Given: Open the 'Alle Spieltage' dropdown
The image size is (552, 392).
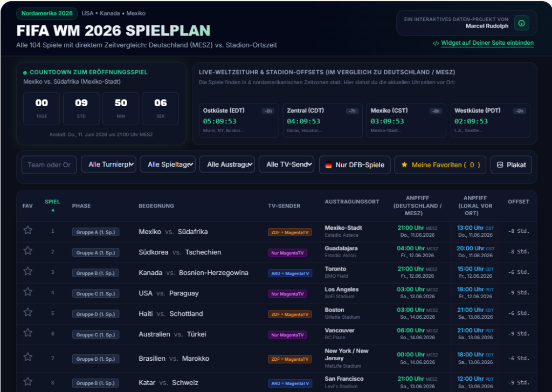Looking at the screenshot, I should point(168,164).
